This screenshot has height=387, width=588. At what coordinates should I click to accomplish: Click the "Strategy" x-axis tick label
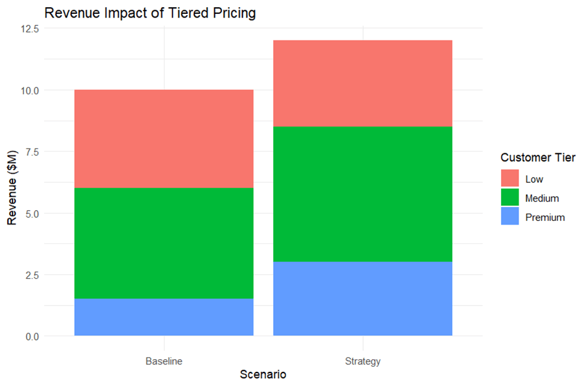click(362, 362)
